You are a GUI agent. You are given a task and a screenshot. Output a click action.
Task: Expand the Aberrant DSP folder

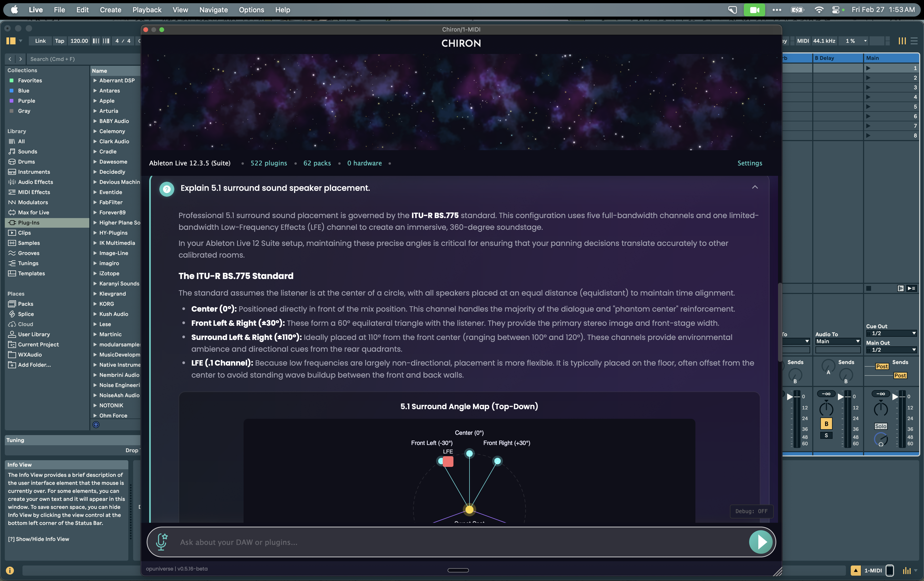coord(95,80)
